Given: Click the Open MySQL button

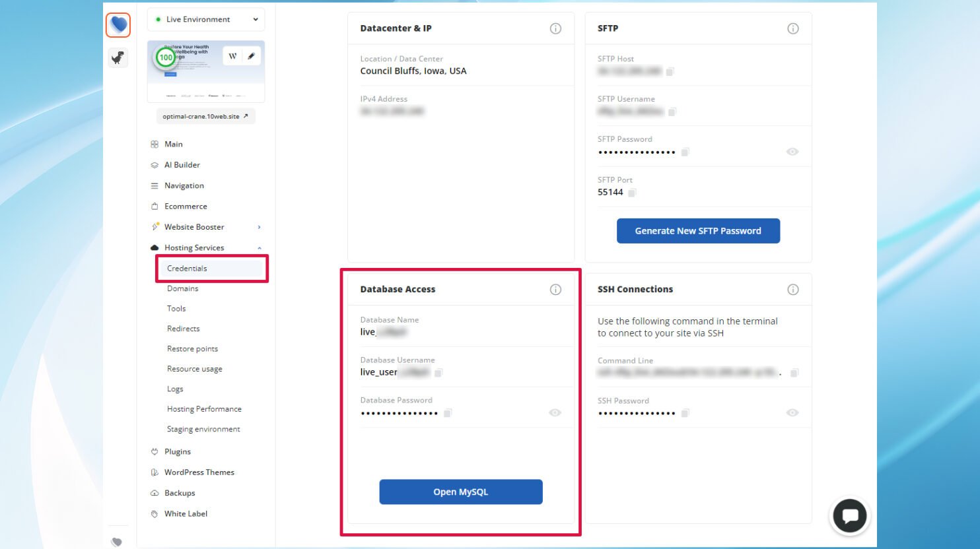Looking at the screenshot, I should click(x=461, y=492).
